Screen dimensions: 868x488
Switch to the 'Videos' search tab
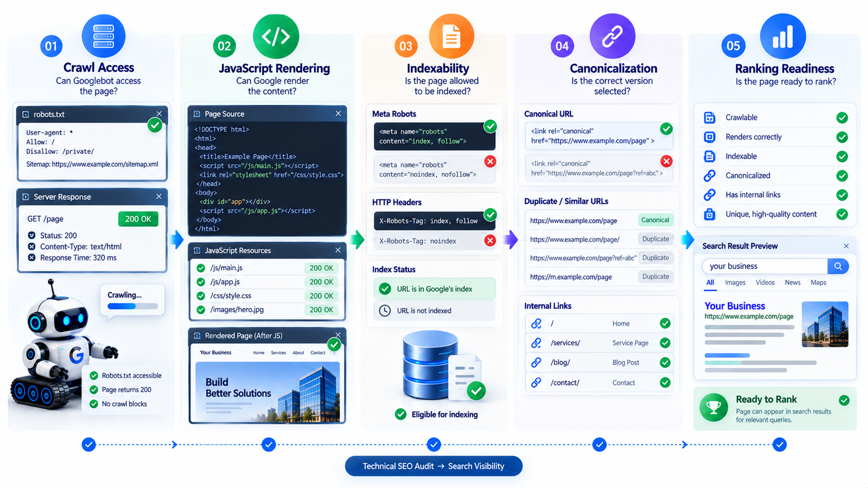point(765,282)
